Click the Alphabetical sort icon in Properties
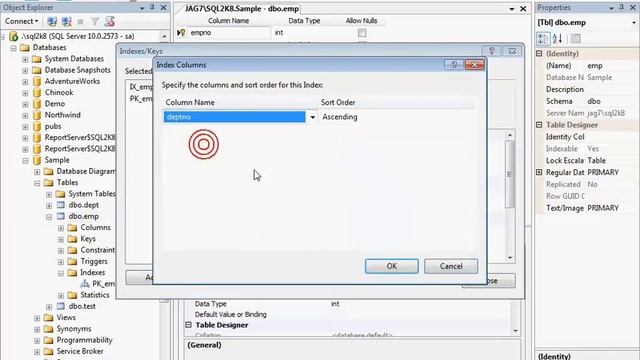 click(558, 39)
